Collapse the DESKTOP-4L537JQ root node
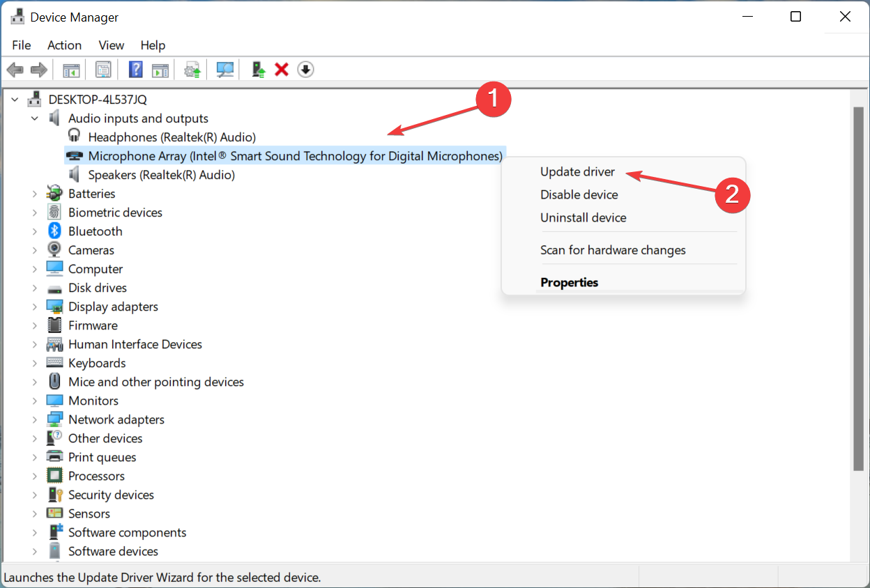This screenshot has height=588, width=870. [x=15, y=100]
